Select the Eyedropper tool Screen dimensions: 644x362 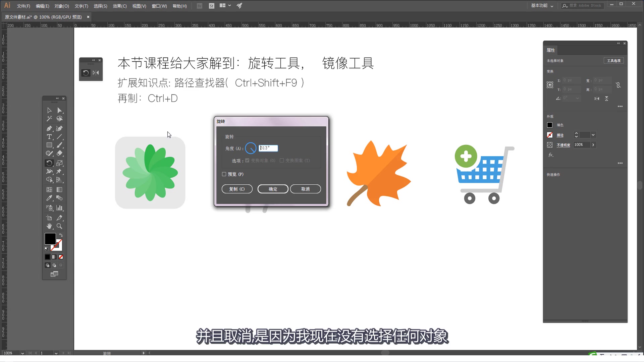[49, 198]
